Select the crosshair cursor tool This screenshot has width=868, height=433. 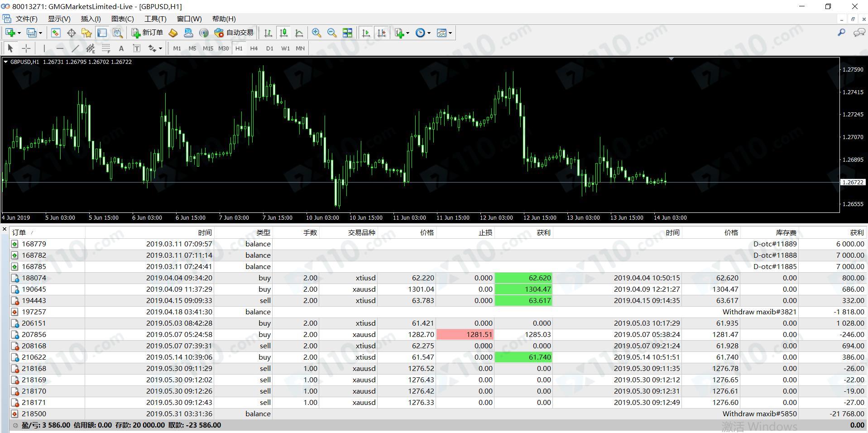pos(26,48)
